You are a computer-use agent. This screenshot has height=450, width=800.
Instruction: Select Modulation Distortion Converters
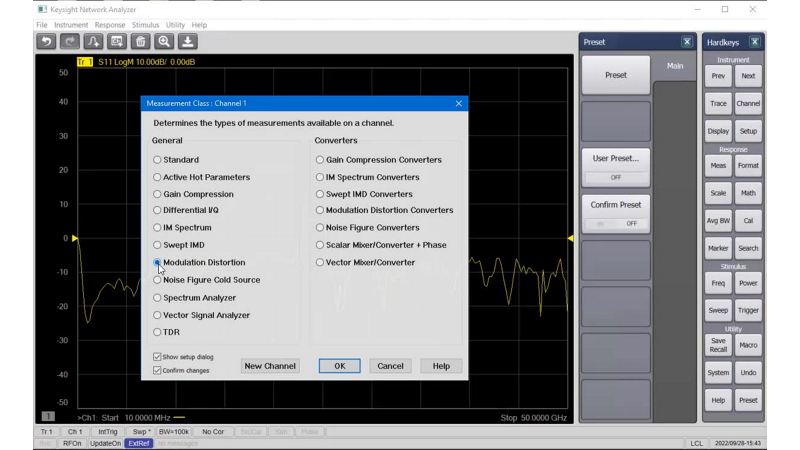tap(320, 210)
